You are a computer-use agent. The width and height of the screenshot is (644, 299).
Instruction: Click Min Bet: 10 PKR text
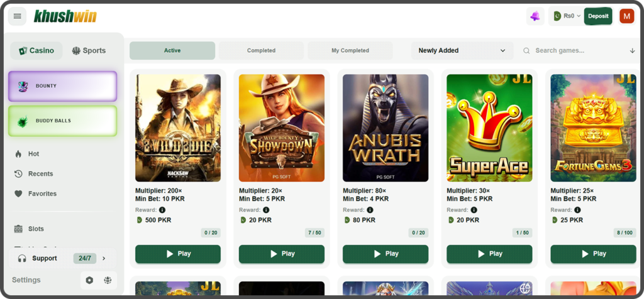pos(160,199)
